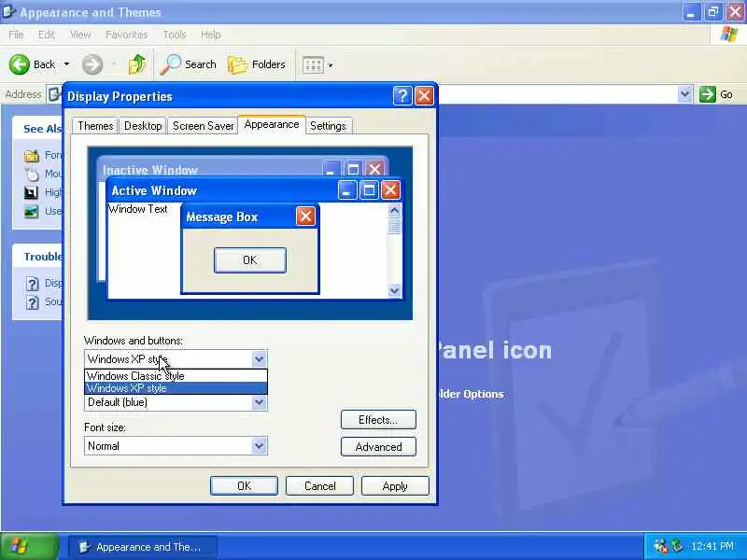This screenshot has height=560, width=747.
Task: Click the Window Text preview area
Action: [137, 209]
